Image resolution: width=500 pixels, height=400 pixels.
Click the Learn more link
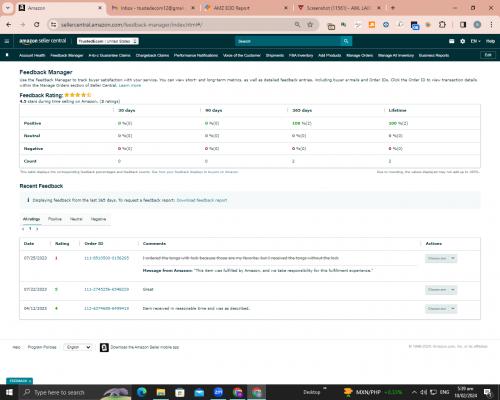pos(130,85)
